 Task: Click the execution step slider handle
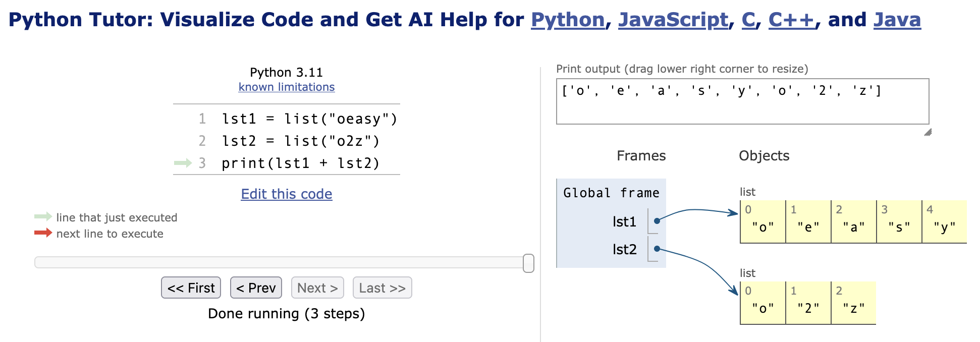(x=528, y=263)
